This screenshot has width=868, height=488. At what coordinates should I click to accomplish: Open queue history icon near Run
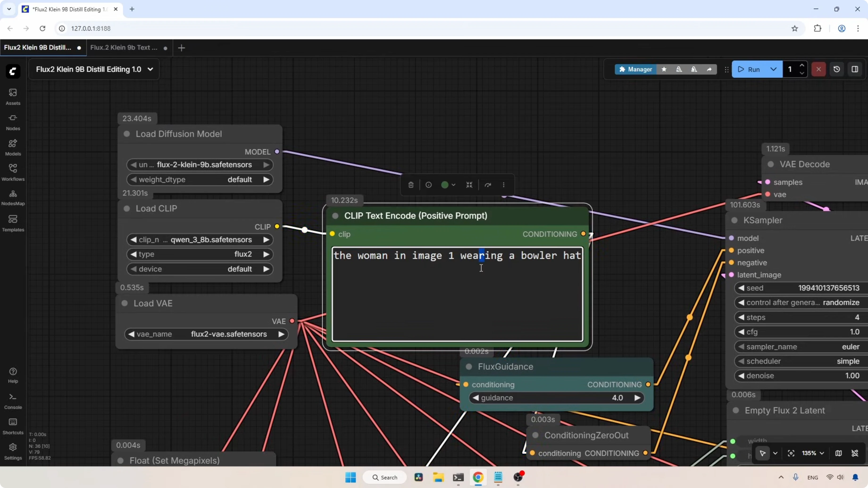[837, 69]
